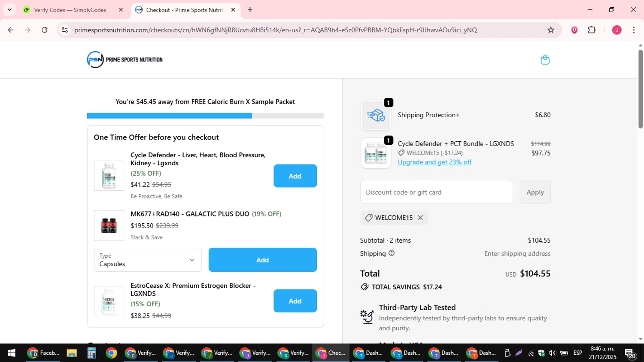Open a new browser tab
Screen dimensions: 644x362
click(x=250, y=10)
